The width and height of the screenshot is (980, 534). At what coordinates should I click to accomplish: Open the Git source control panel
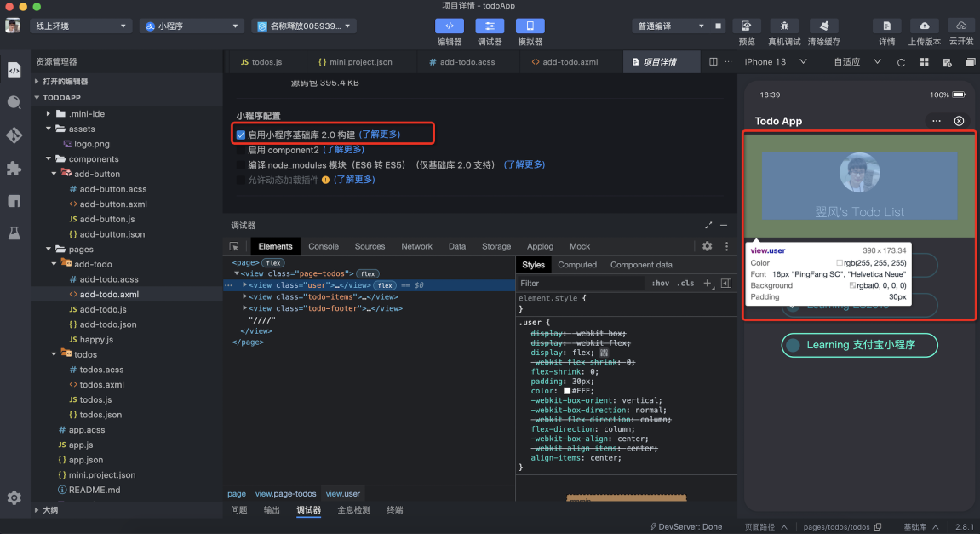(14, 135)
